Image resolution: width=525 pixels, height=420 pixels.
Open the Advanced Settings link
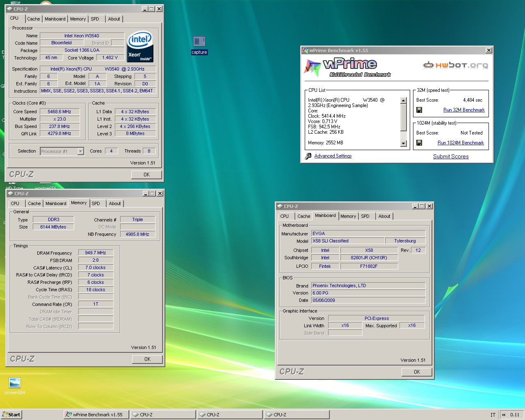tap(333, 156)
